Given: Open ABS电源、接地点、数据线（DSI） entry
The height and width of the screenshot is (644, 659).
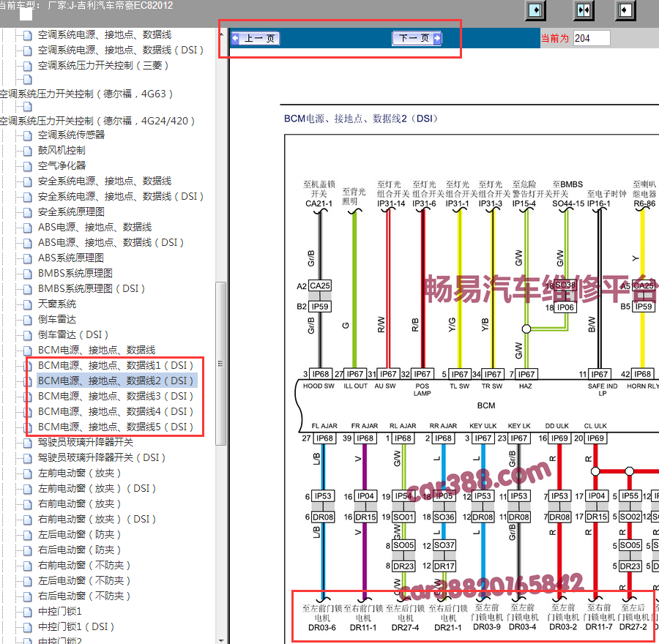Looking at the screenshot, I should click(x=111, y=243).
